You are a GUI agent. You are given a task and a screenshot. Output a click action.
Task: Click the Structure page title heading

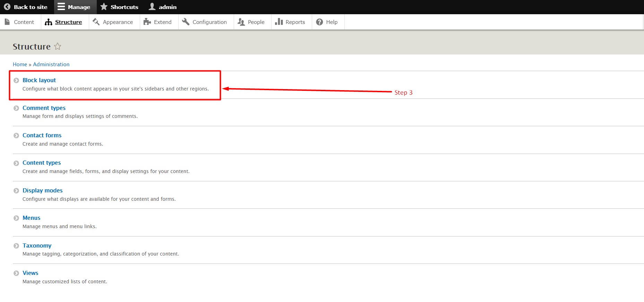pos(32,46)
